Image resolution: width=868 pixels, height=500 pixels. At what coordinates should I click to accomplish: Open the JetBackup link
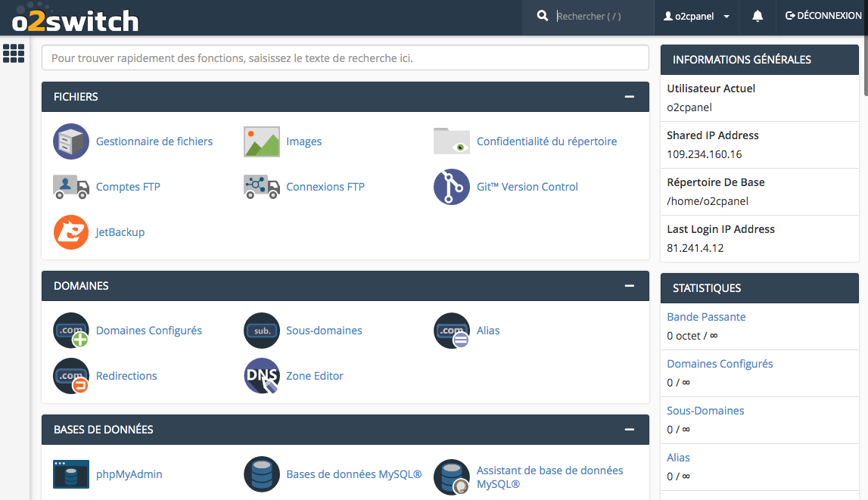coord(120,232)
